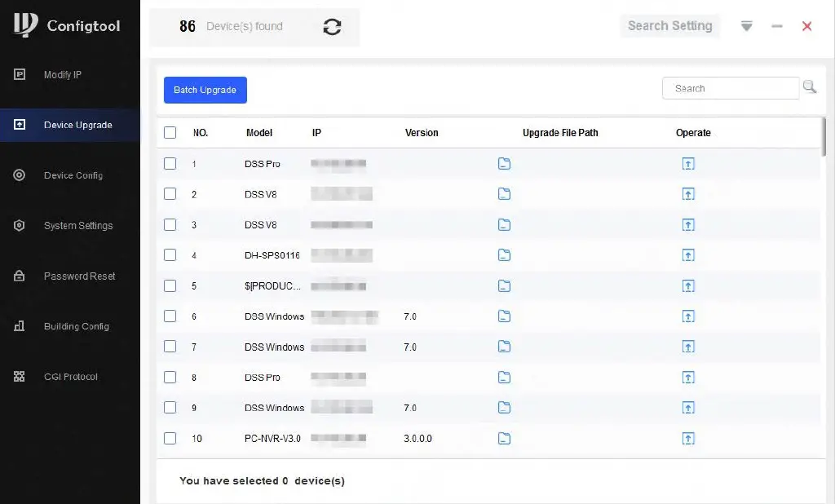835x504 pixels.
Task: Open the dropdown arrow next to Search Setting
Action: (x=747, y=26)
